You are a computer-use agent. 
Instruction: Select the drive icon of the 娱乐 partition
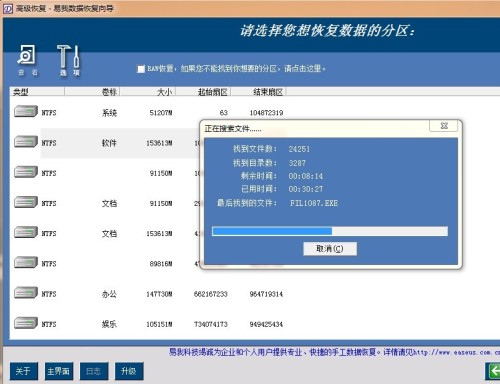point(26,323)
